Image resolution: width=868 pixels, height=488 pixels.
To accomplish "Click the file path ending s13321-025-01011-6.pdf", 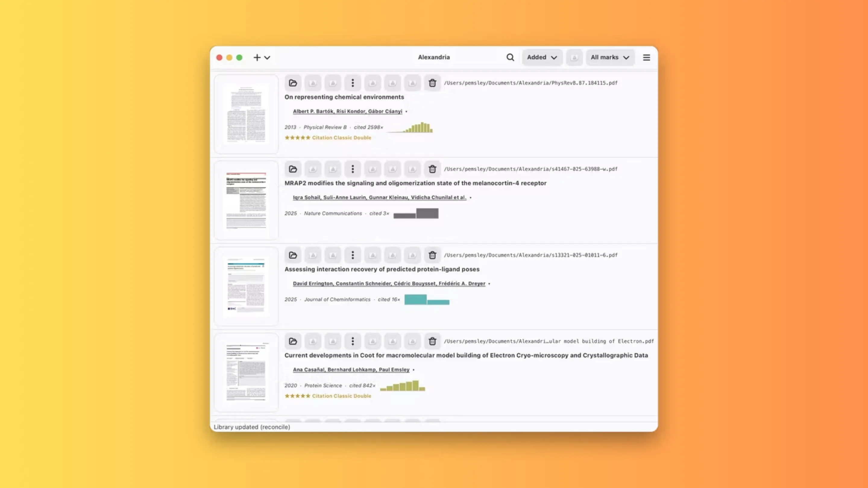I will point(530,255).
